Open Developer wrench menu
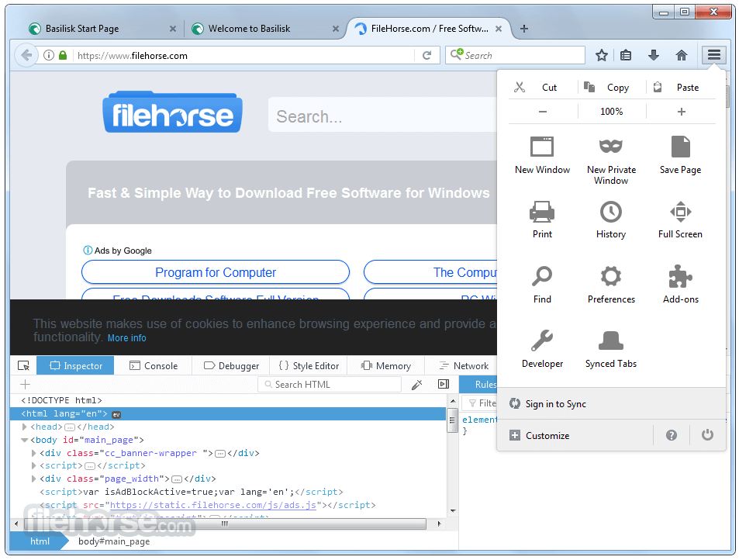 tap(542, 349)
